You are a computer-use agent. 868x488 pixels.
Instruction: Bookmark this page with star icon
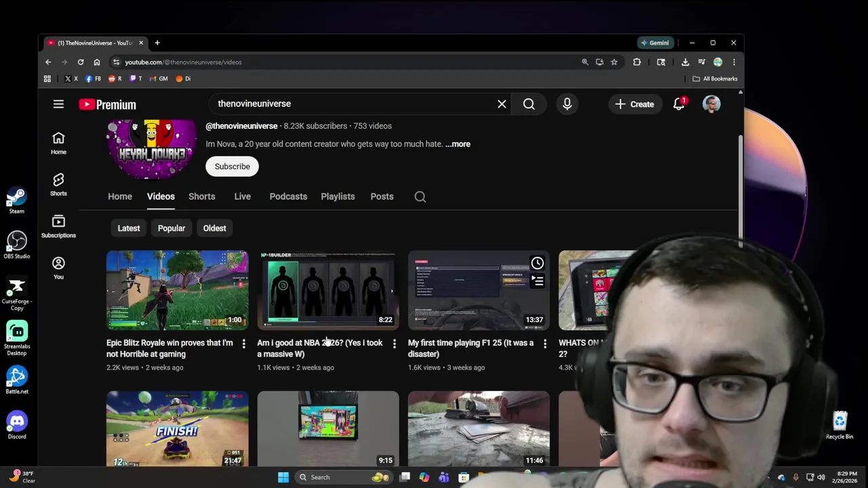click(614, 62)
